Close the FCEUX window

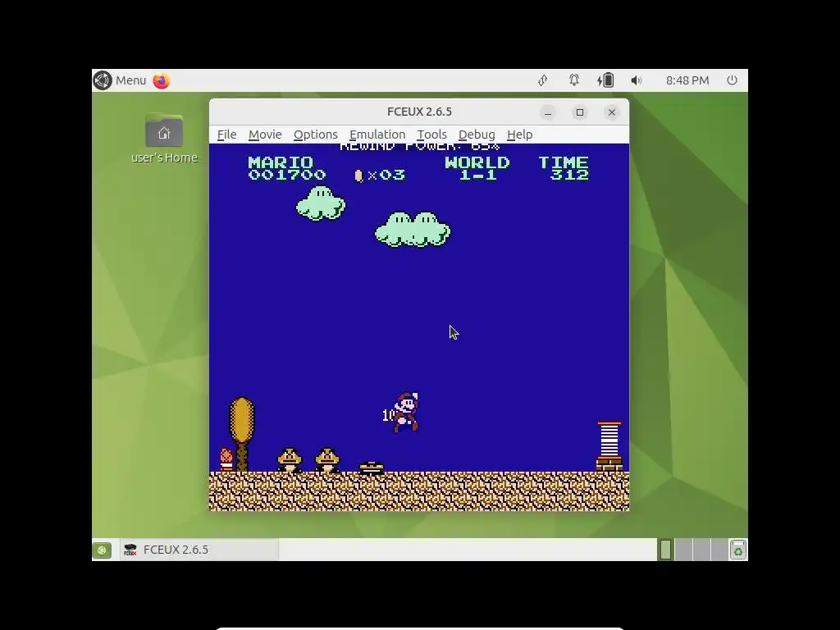(x=612, y=112)
